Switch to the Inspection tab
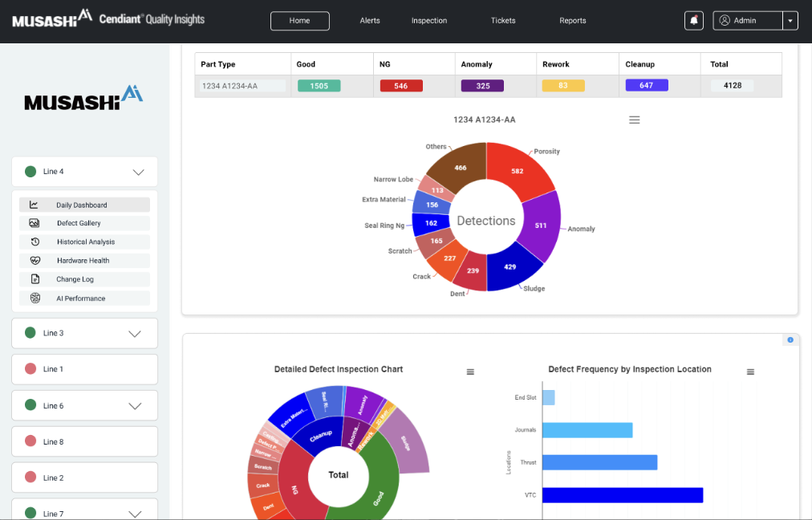The height and width of the screenshot is (520, 812). [x=428, y=21]
